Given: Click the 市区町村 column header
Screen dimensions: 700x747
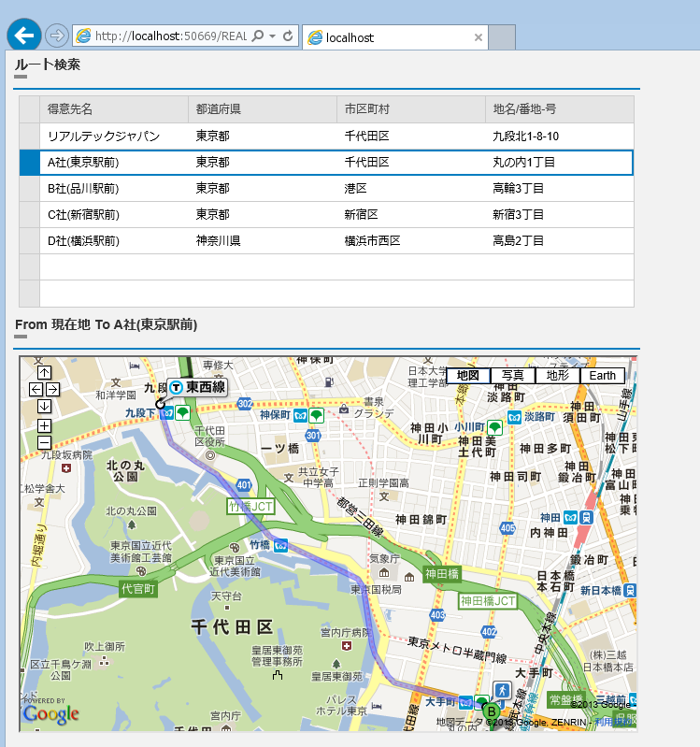Looking at the screenshot, I should tap(411, 109).
